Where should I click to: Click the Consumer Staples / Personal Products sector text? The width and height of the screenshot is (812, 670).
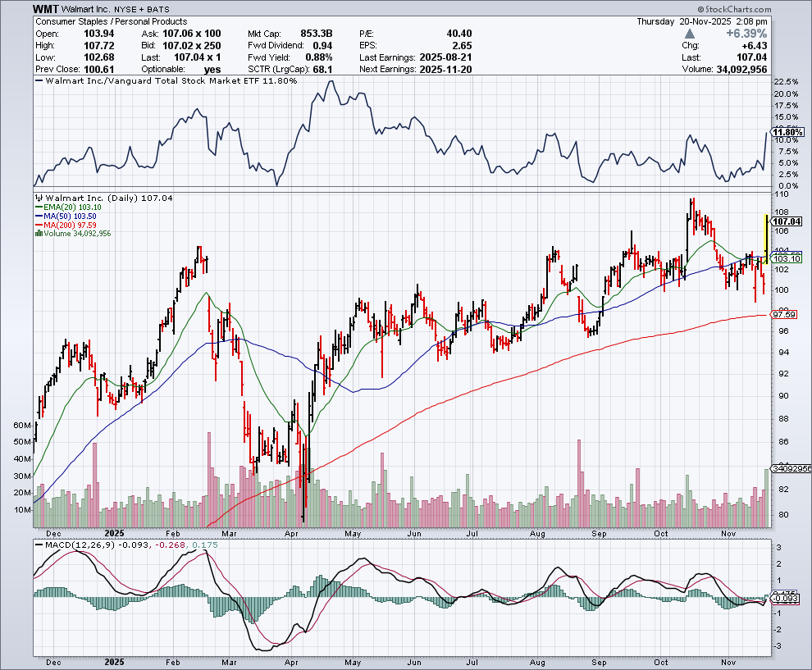(111, 21)
